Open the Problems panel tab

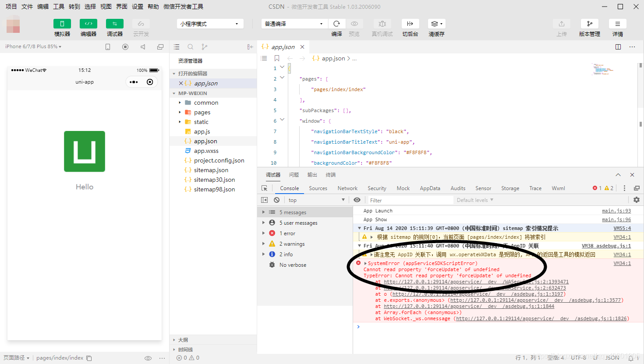(294, 175)
